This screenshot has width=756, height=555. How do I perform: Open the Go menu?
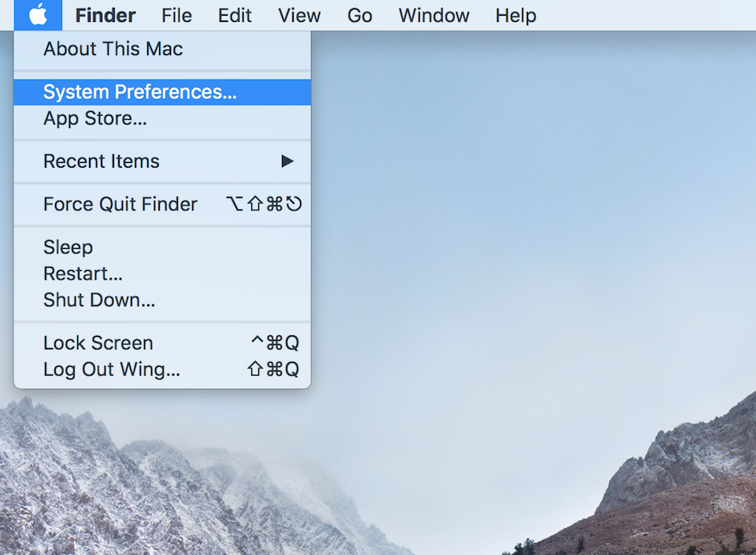pyautogui.click(x=359, y=15)
